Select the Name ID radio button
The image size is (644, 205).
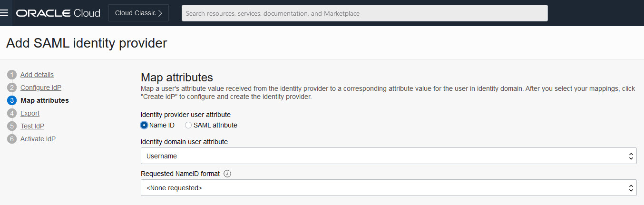click(144, 125)
